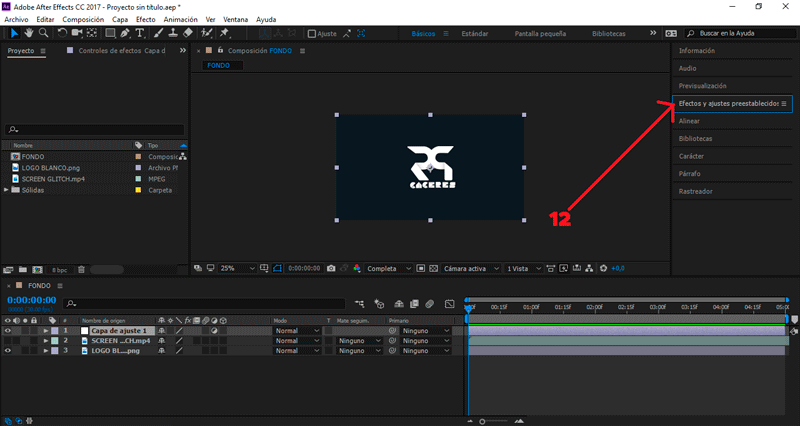
Task: Select the Pan Behind anchor point tool
Action: pos(92,33)
